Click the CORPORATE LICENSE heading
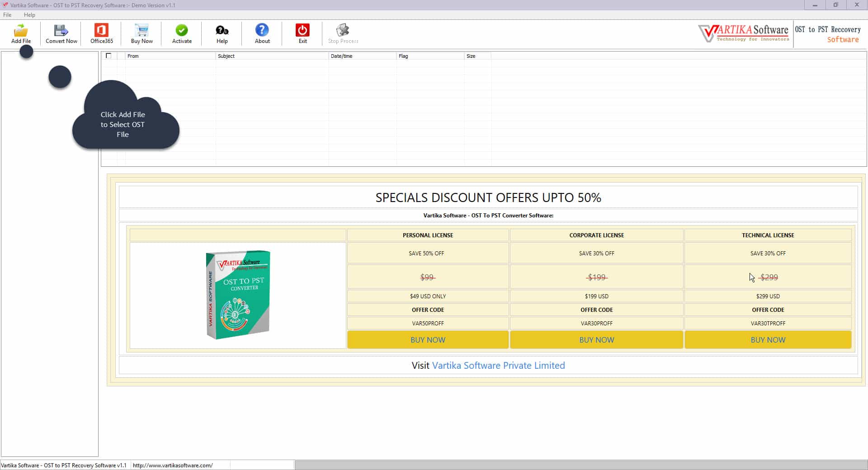This screenshot has width=868, height=470. (596, 235)
